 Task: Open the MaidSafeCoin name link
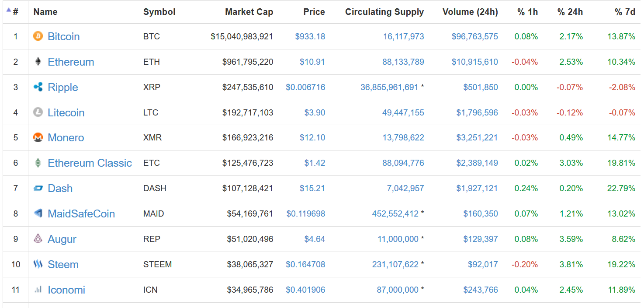[81, 213]
